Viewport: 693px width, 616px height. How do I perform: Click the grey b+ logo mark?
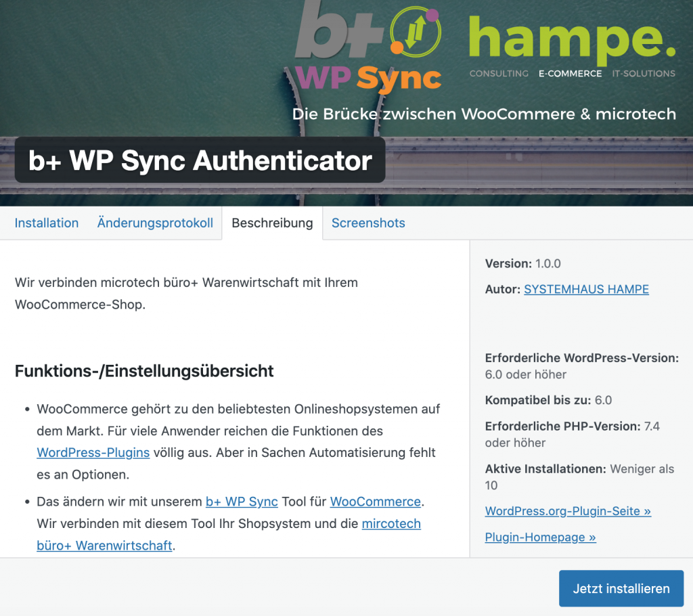339,29
